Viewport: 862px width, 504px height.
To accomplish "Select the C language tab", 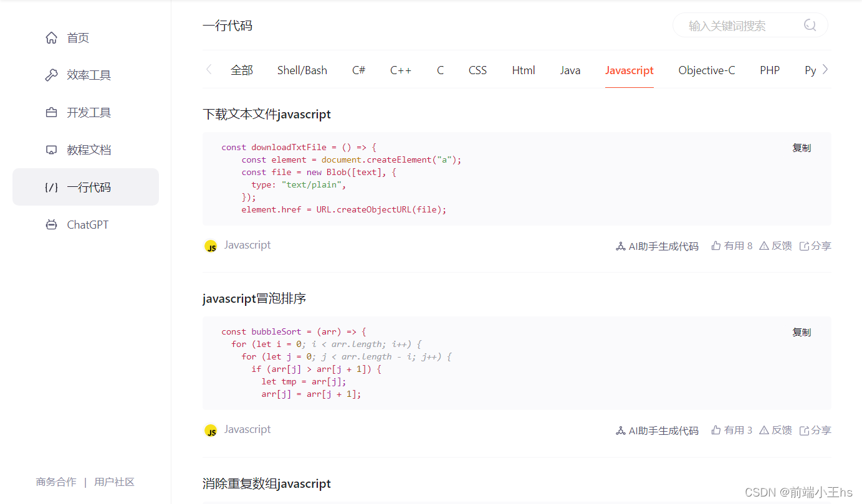I will coord(440,70).
